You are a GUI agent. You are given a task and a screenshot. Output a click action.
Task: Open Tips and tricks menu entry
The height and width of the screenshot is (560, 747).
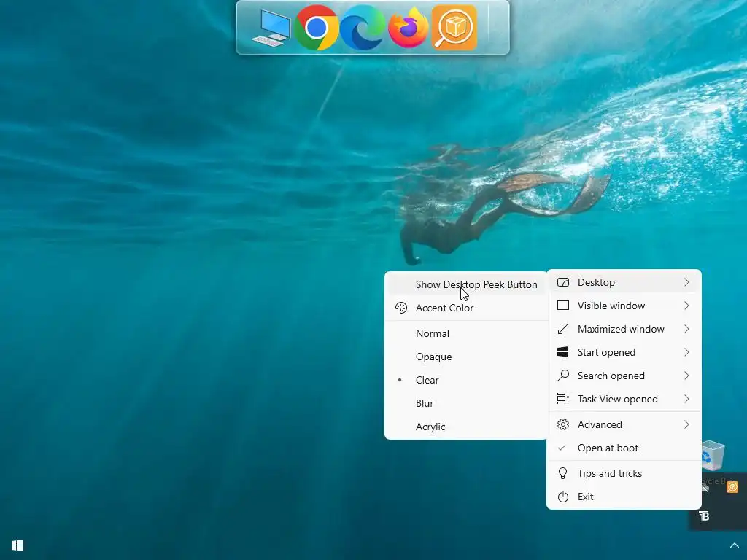point(624,473)
